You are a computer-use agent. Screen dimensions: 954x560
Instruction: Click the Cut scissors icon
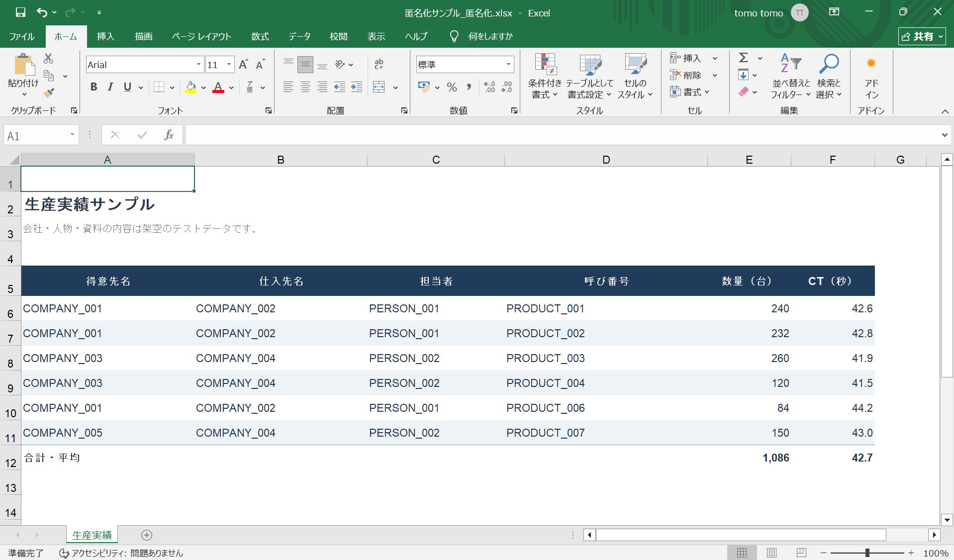[x=48, y=59]
